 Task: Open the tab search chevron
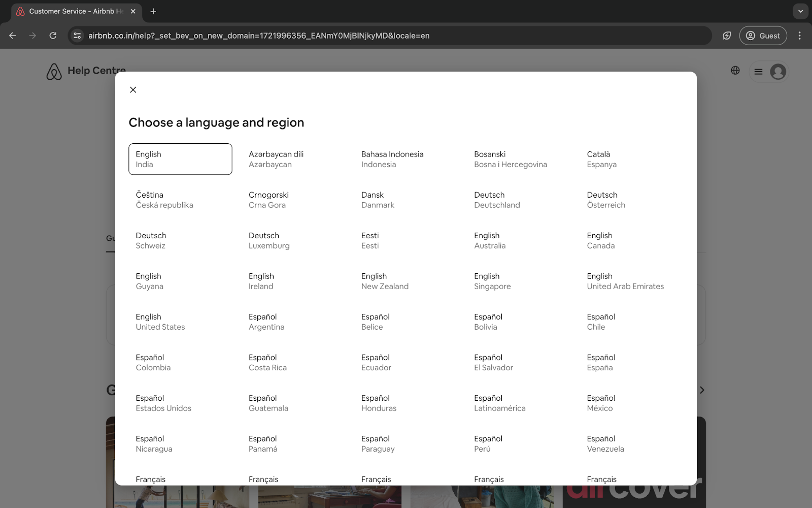pos(800,11)
